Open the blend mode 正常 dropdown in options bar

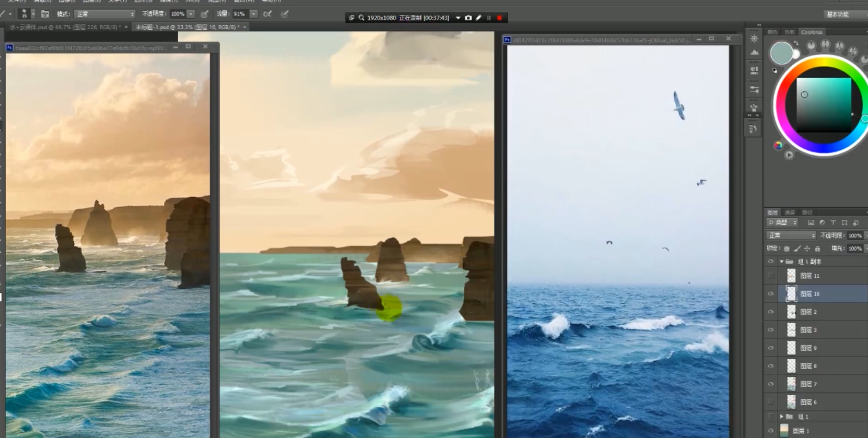[x=104, y=14]
